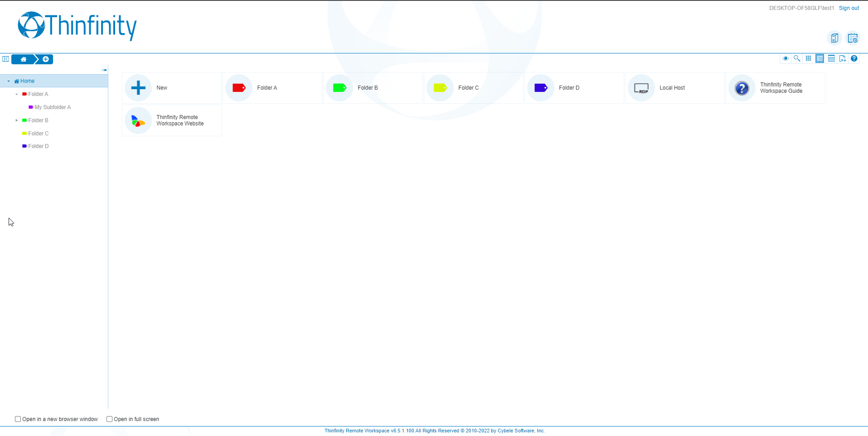The height and width of the screenshot is (436, 868).
Task: Select Folder A in the sidebar tree
Action: [38, 94]
